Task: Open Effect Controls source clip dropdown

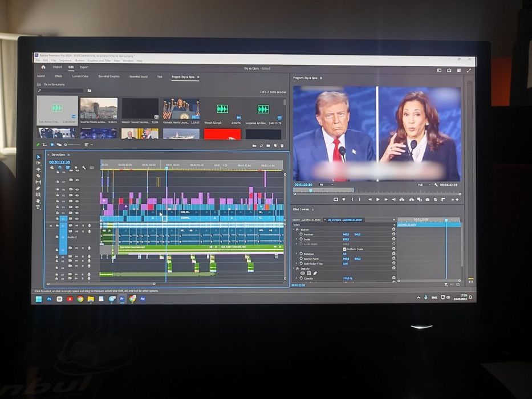Action: point(324,220)
